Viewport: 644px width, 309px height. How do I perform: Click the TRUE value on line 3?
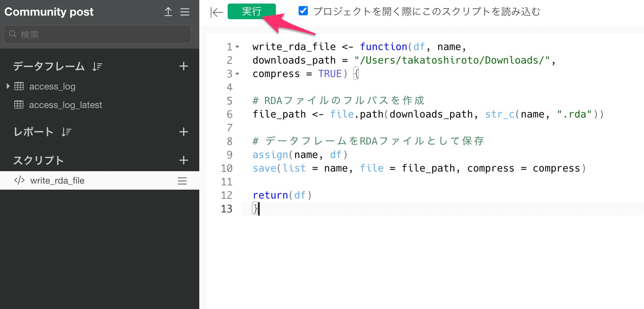point(329,74)
